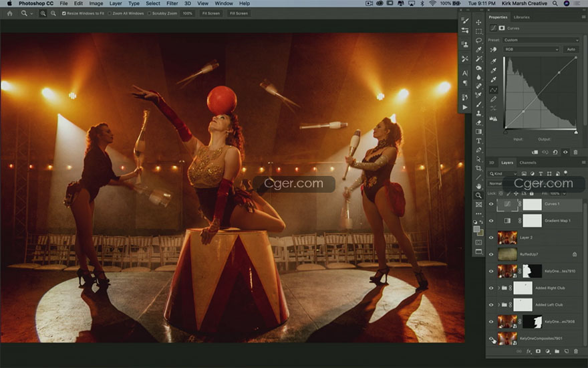Open the Normal blend mode dropdown
Image resolution: width=588 pixels, height=368 pixels.
pos(495,183)
